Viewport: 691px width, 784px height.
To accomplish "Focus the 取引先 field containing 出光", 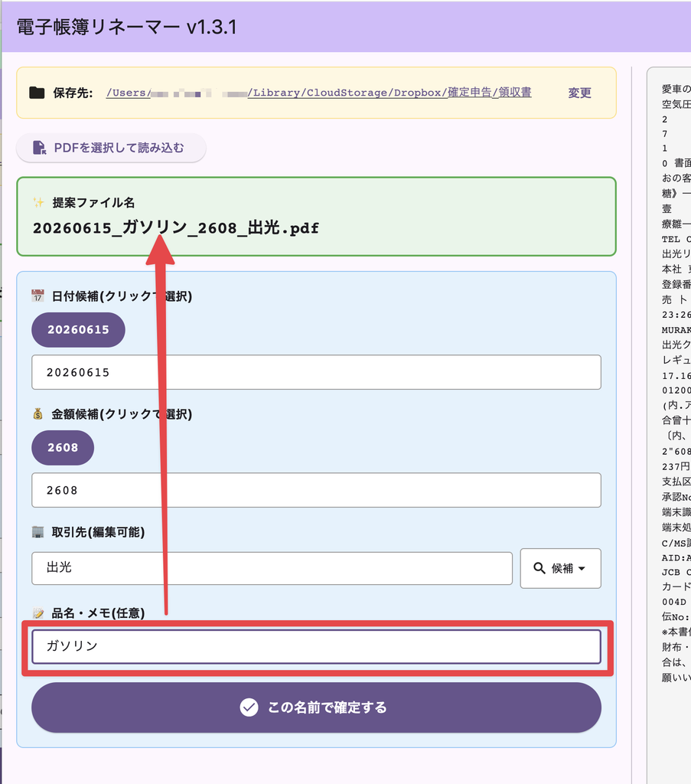I will coord(272,568).
